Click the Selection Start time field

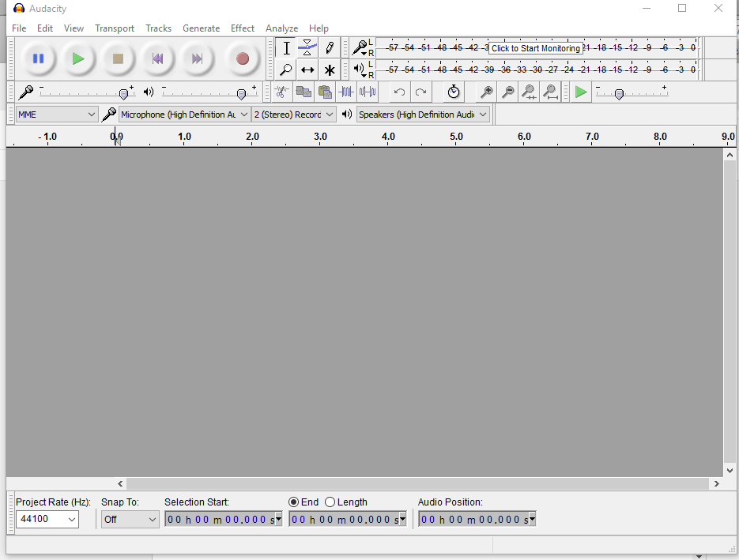coord(221,519)
